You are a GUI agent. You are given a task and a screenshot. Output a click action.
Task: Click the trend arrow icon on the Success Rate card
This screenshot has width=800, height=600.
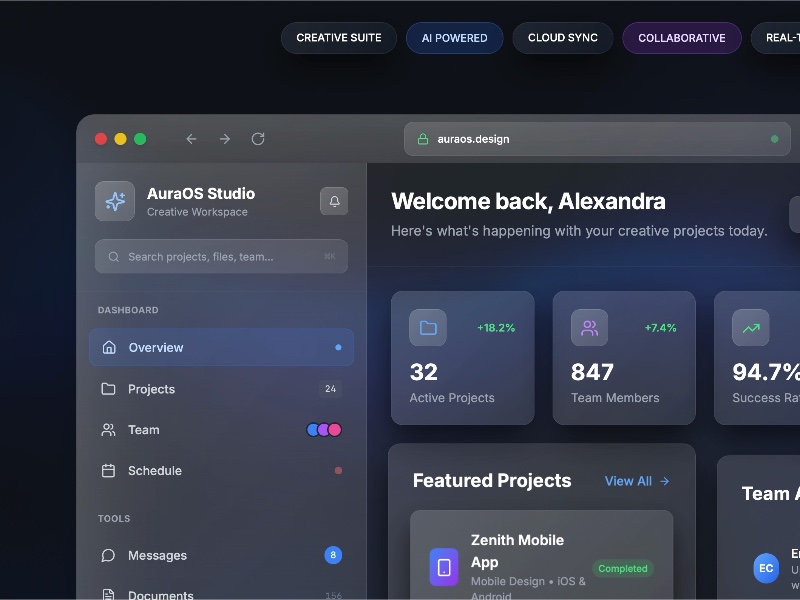tap(750, 327)
